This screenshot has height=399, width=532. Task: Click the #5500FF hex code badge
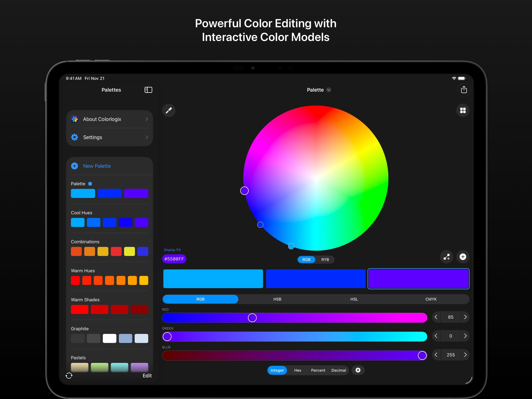(x=174, y=259)
